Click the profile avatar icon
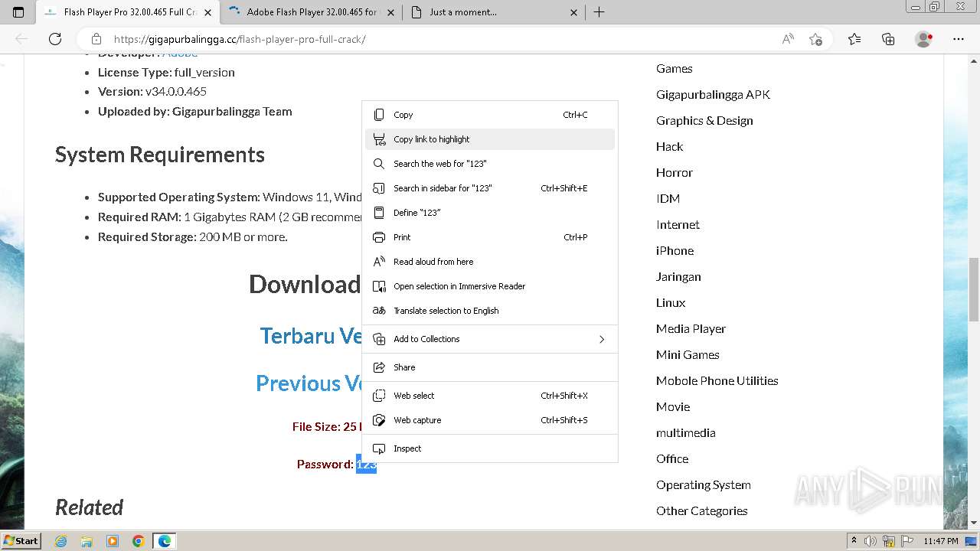Screen dimensions: 980x551 coord(924,39)
